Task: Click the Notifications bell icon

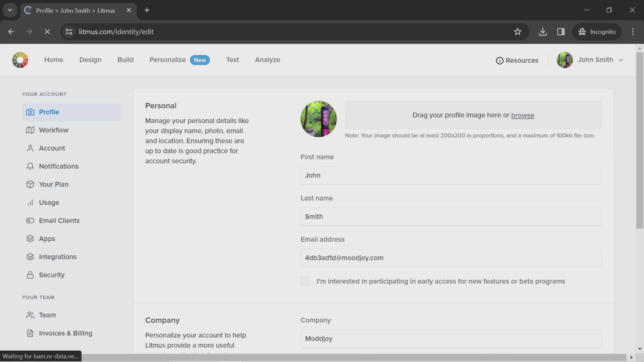Action: pyautogui.click(x=30, y=166)
